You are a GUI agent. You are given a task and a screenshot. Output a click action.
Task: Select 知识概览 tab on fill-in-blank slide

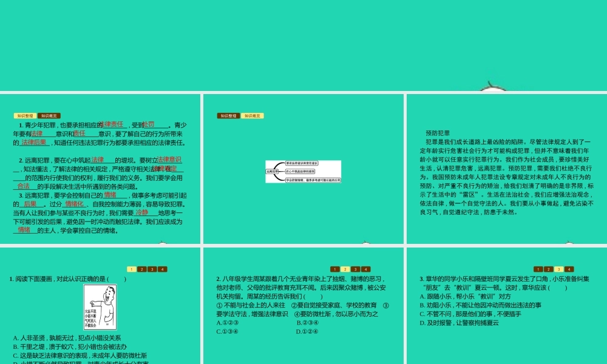point(49,116)
